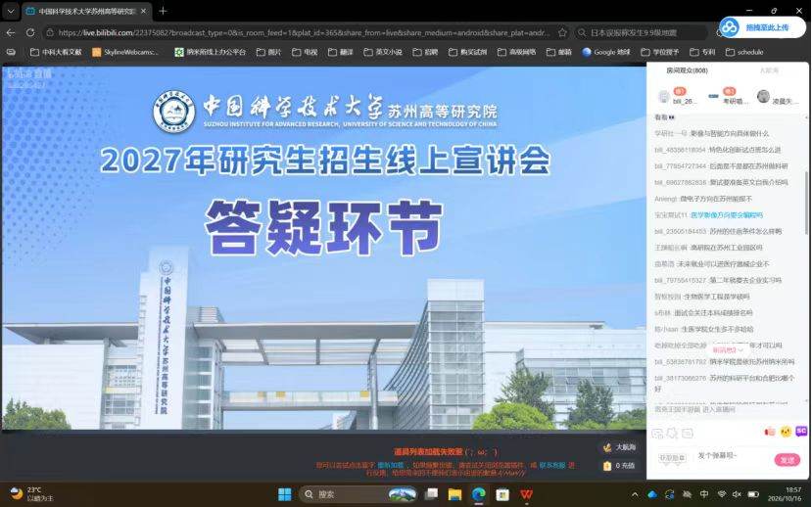Click the 发个弹幕呗 danmaku input field
This screenshot has height=507, width=812.
tap(732, 456)
